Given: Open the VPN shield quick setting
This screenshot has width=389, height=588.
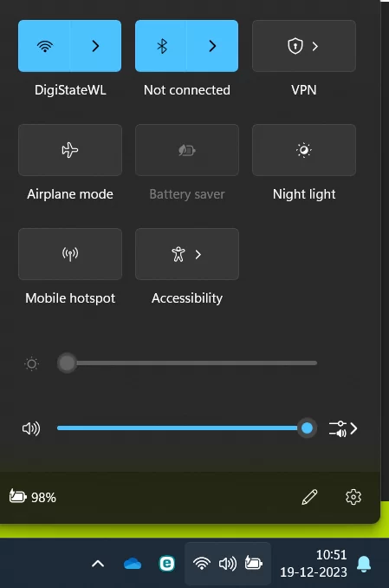Looking at the screenshot, I should [304, 46].
